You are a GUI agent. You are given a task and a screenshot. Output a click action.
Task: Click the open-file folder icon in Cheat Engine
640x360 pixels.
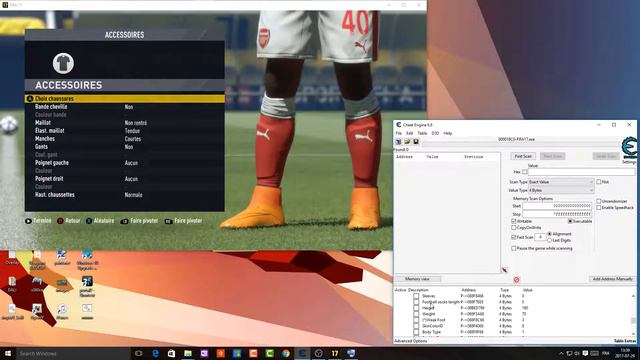pyautogui.click(x=407, y=142)
